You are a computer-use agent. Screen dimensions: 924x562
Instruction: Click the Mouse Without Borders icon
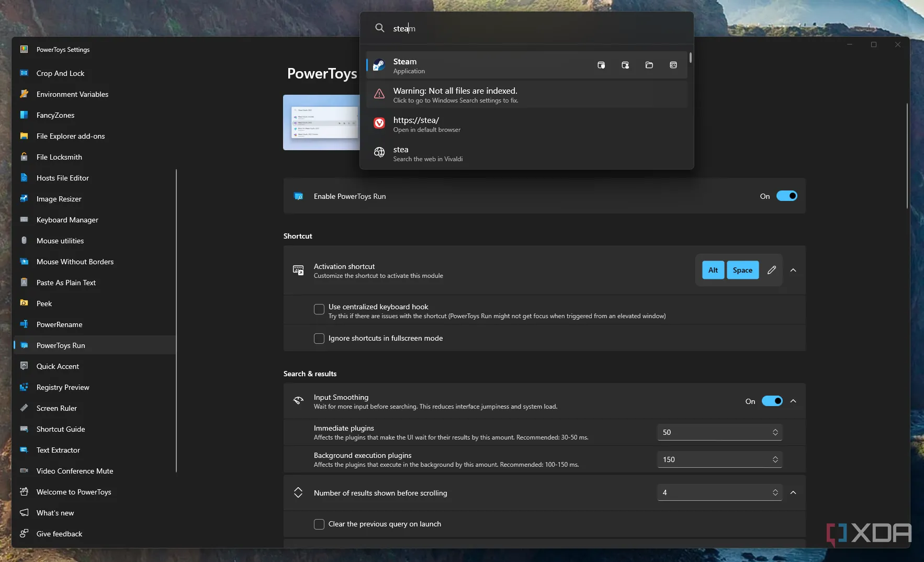tap(24, 262)
